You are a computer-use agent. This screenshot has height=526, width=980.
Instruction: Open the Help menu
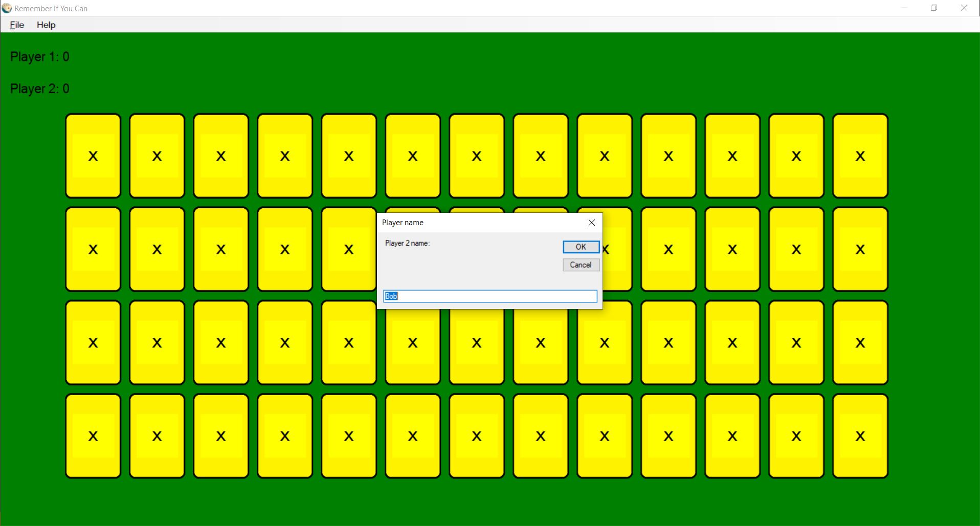[x=46, y=25]
